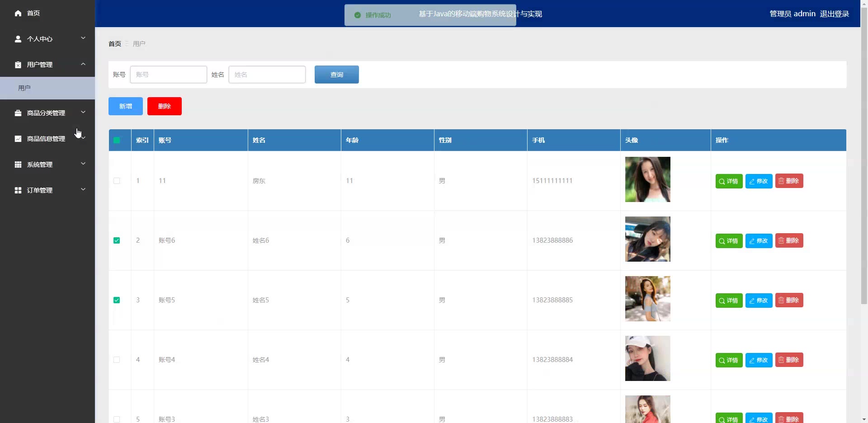Screen dimensions: 868x423
Task: Focus the 账号 search input field
Action: click(x=169, y=75)
